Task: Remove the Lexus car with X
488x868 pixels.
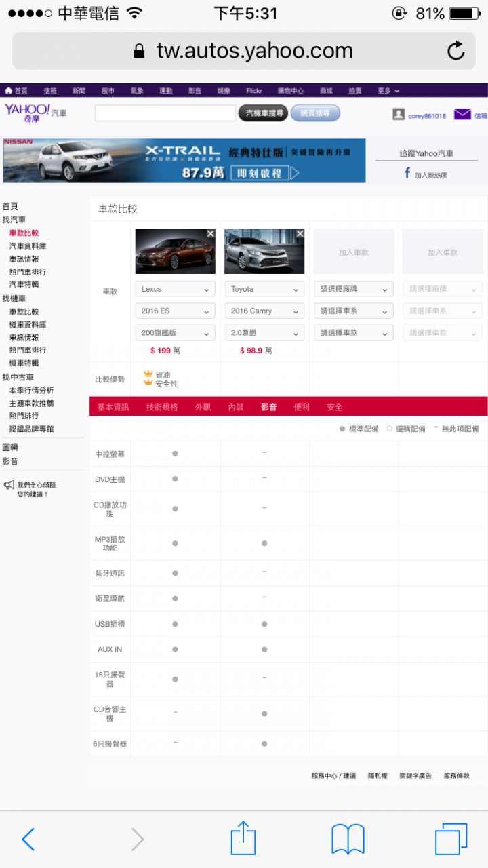Action: tap(211, 233)
